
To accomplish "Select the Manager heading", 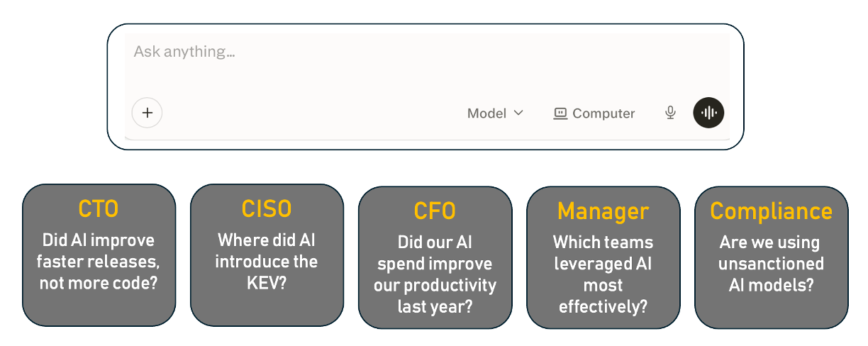I will 603,211.
